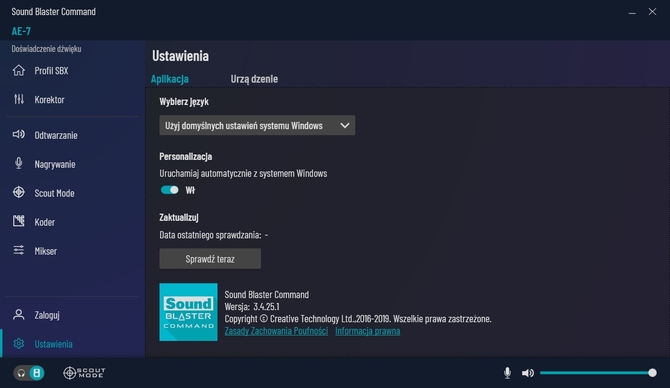This screenshot has width=670, height=388.
Task: Switch to the Urządzenie tab
Action: [x=254, y=79]
